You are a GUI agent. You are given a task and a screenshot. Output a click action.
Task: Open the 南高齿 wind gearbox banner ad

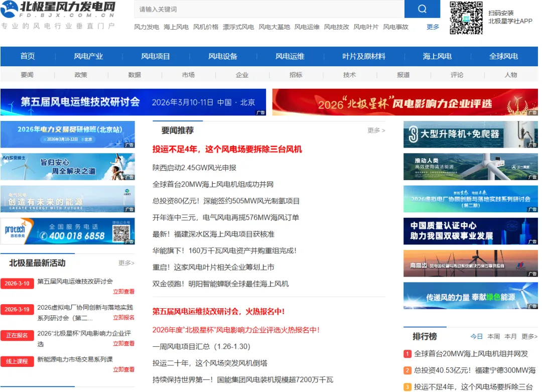470,264
